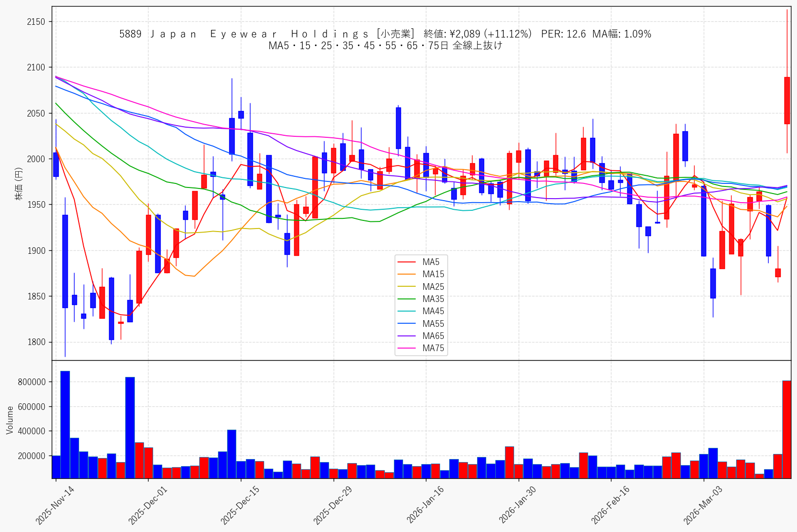Click the 200000 volume axis label
Image resolution: width=797 pixels, height=532 pixels.
coord(31,456)
